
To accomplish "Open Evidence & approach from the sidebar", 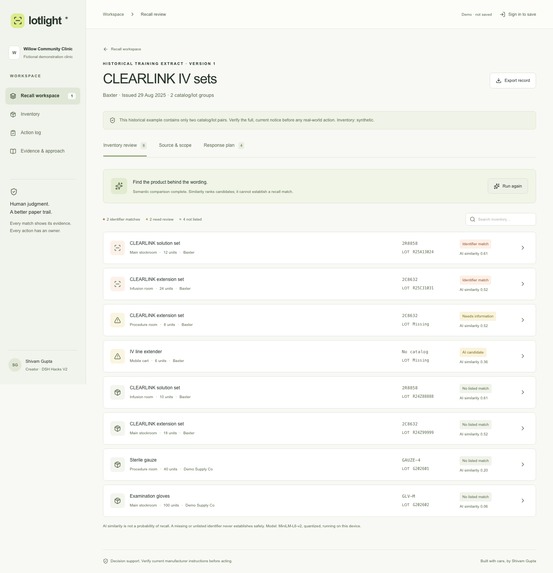I will pos(43,151).
